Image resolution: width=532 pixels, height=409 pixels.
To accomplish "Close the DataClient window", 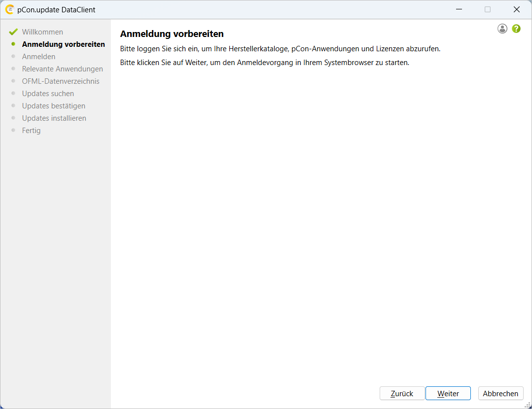I will [516, 9].
